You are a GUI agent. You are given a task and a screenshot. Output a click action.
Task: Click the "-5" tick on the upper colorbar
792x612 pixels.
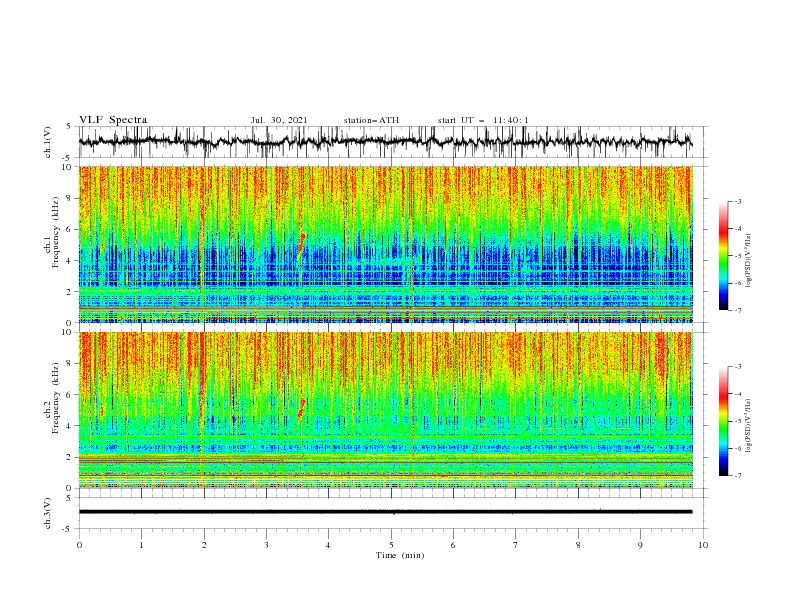[737, 256]
